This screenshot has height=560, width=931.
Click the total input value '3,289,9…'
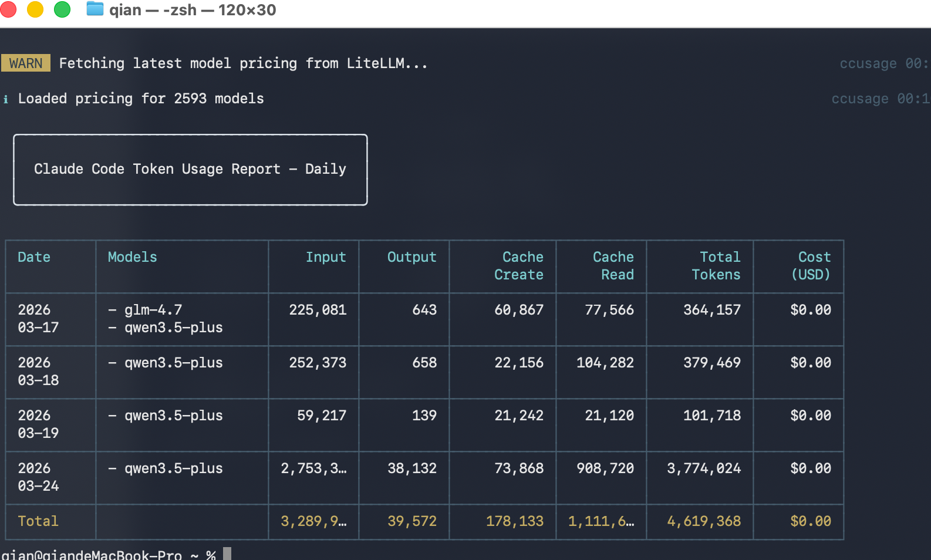pyautogui.click(x=313, y=521)
